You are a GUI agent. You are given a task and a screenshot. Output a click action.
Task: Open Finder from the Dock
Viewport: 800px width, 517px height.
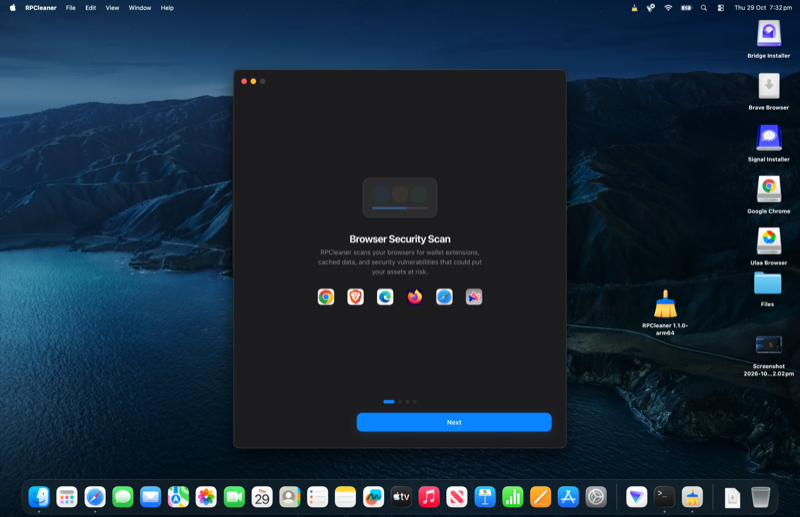pyautogui.click(x=39, y=497)
